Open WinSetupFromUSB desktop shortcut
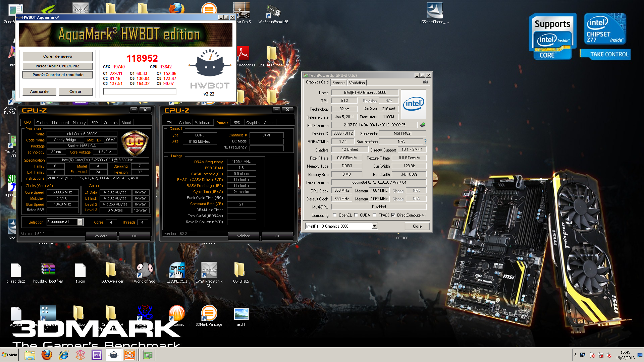644x362 pixels. [273, 14]
